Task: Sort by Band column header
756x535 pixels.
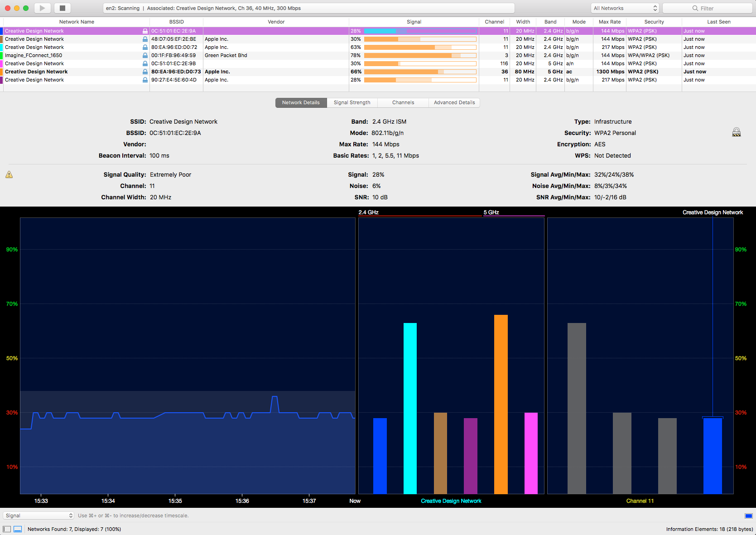Action: (550, 22)
